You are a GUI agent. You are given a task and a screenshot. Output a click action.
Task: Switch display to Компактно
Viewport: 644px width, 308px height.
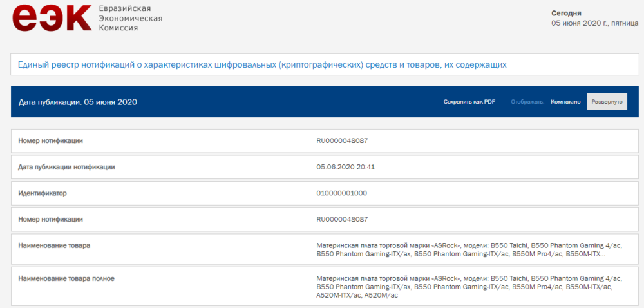click(x=566, y=102)
